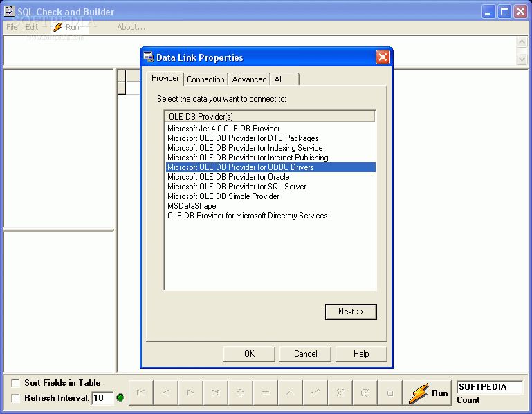Switch to the Connection tab
The height and width of the screenshot is (414, 532).
pyautogui.click(x=205, y=79)
